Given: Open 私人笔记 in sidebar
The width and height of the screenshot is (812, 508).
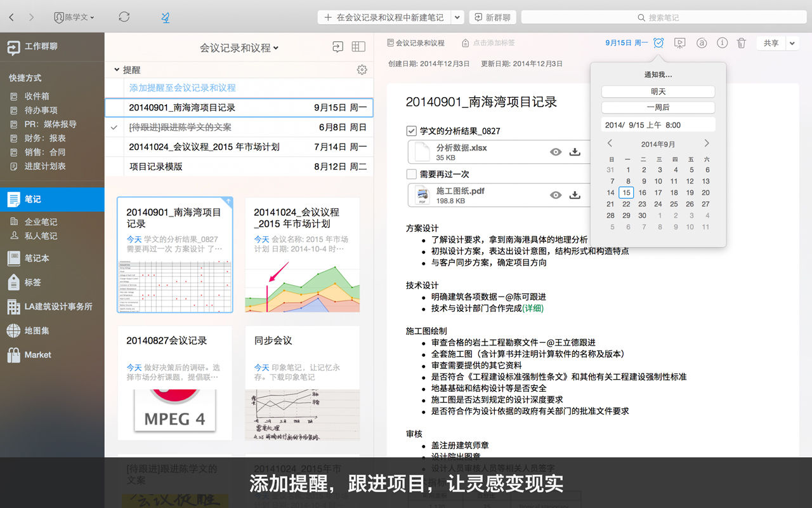Looking at the screenshot, I should point(41,236).
